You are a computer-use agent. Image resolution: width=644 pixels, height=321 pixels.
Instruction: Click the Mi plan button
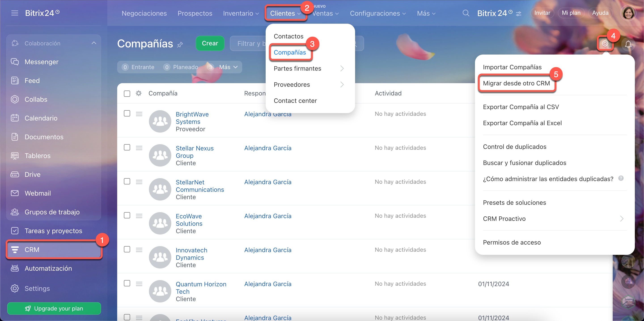571,13
